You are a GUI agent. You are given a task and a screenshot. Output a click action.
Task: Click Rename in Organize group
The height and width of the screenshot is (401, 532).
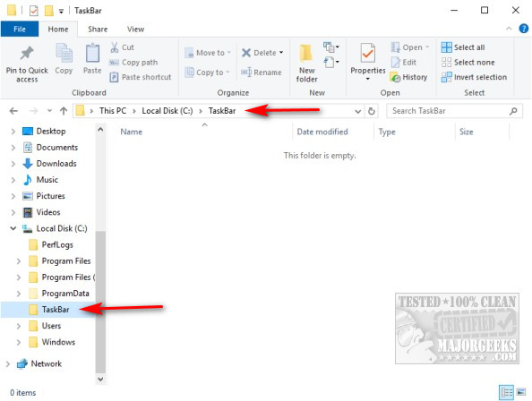(261, 73)
